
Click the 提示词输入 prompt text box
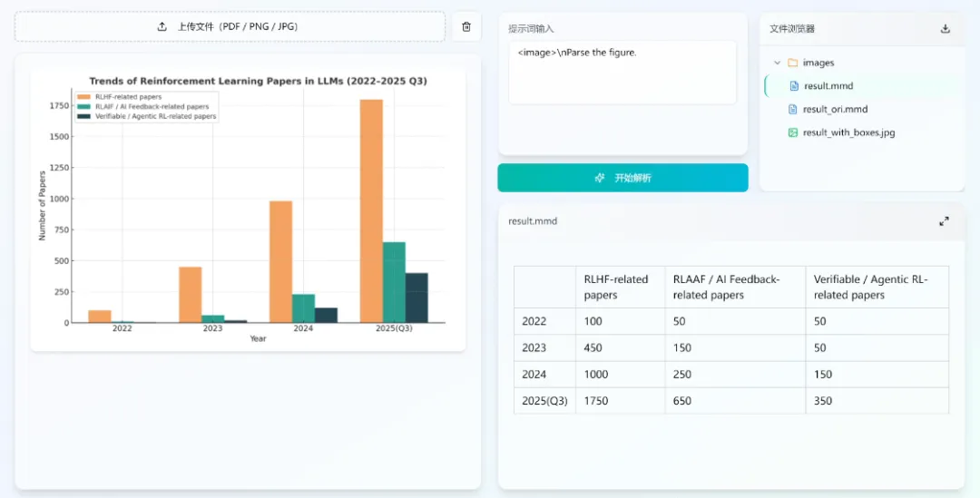coord(622,72)
